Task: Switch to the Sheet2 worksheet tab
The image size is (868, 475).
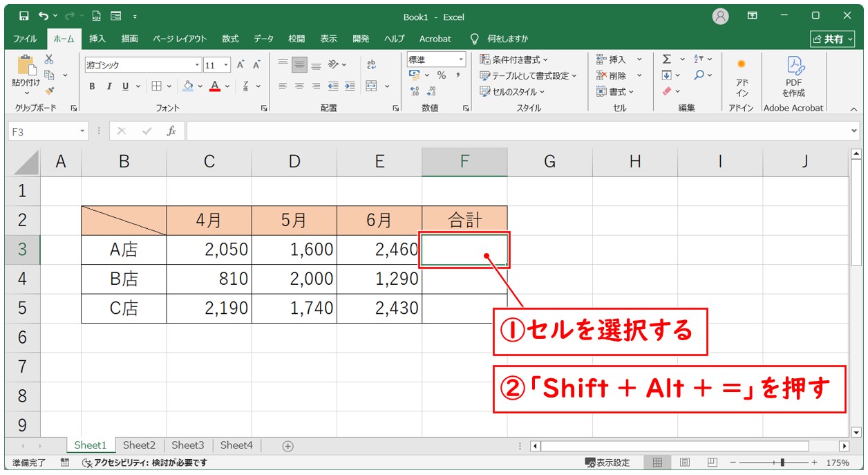Action: click(139, 445)
